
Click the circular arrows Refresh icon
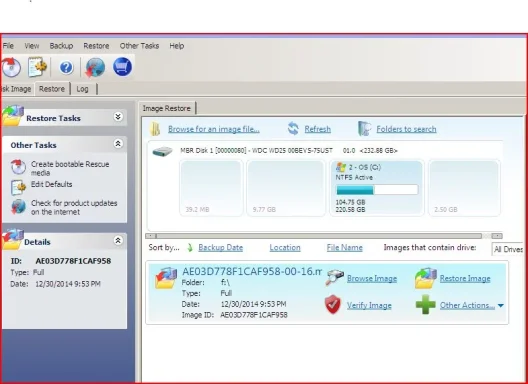click(293, 129)
